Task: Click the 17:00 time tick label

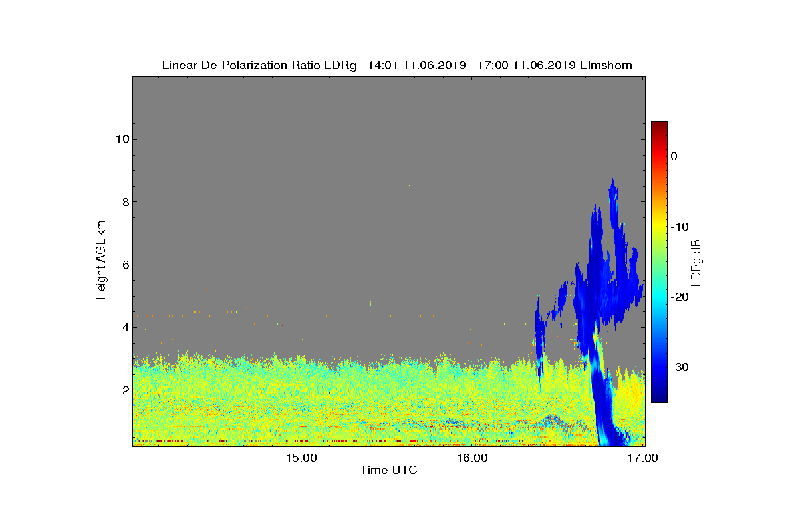Action: [x=644, y=458]
